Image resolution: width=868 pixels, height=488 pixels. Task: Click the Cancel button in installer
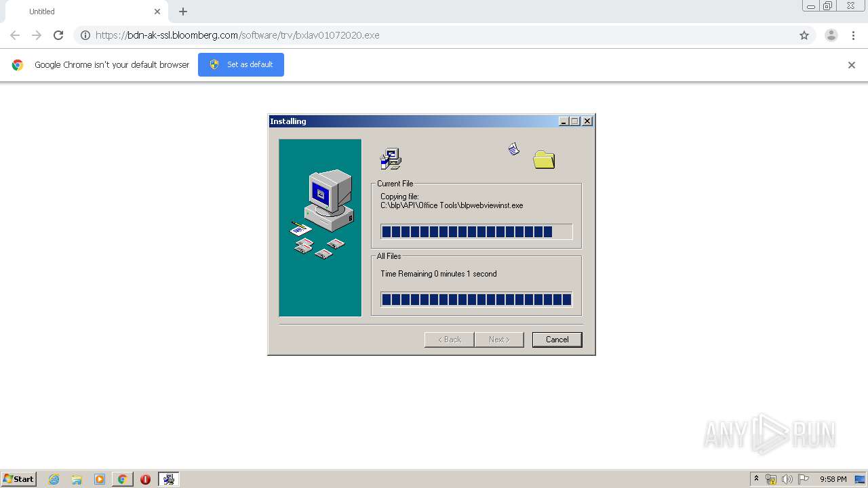point(557,340)
